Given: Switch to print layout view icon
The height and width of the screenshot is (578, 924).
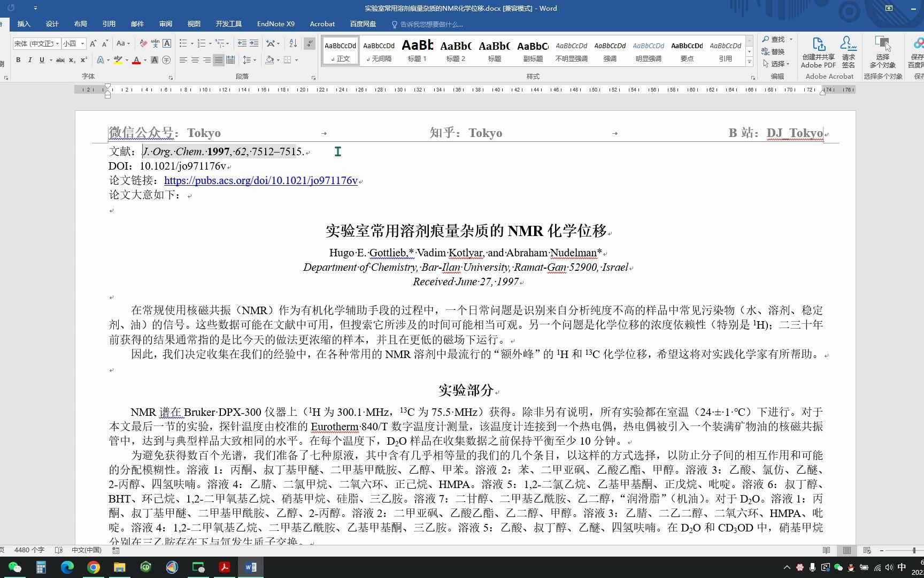Looking at the screenshot, I should [x=847, y=550].
